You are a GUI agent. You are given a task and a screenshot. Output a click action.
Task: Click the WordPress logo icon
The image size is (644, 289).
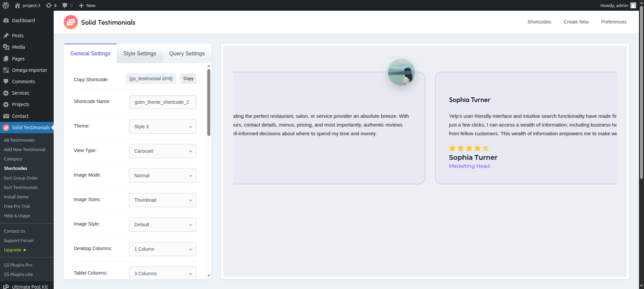[6, 5]
